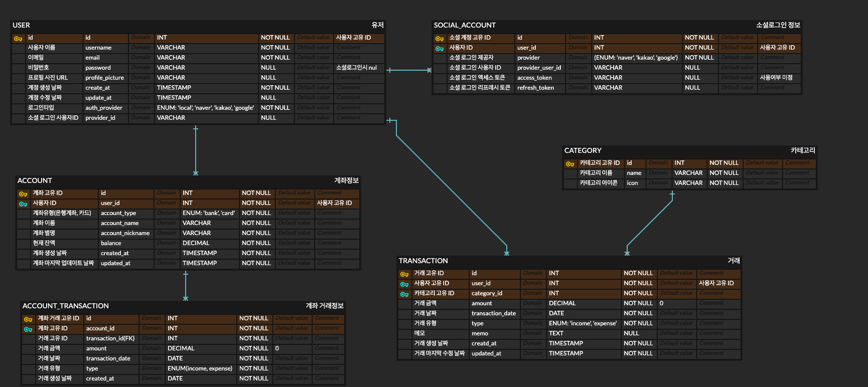
Task: Click the 프로필 사진 URL logical name cell
Action: click(54, 78)
